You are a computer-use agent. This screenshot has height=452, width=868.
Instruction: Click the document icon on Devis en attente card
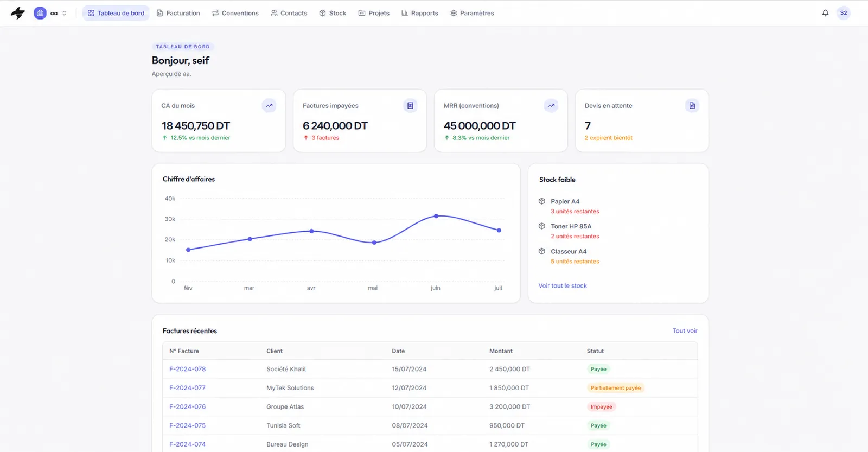pyautogui.click(x=692, y=106)
